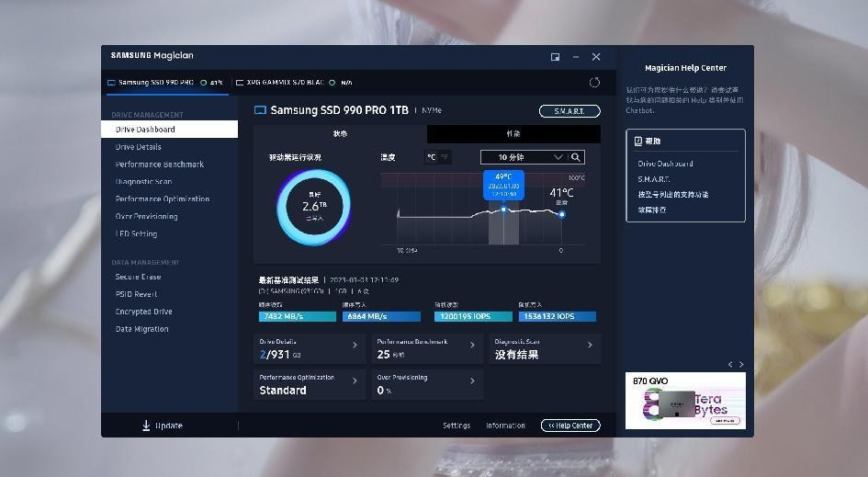Switch to the XPG GAMMIX S70 BLADE drive tab
The image size is (868, 477).
(294, 83)
